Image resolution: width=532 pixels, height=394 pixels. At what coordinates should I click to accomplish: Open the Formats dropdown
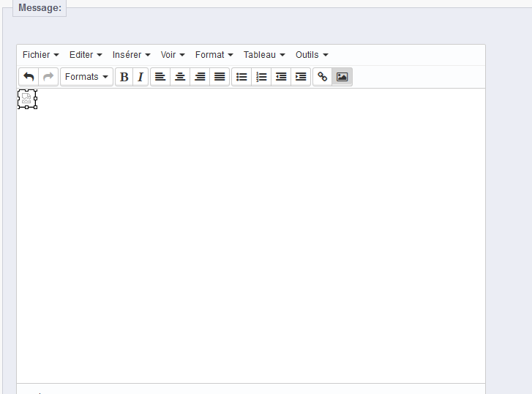[x=86, y=77]
